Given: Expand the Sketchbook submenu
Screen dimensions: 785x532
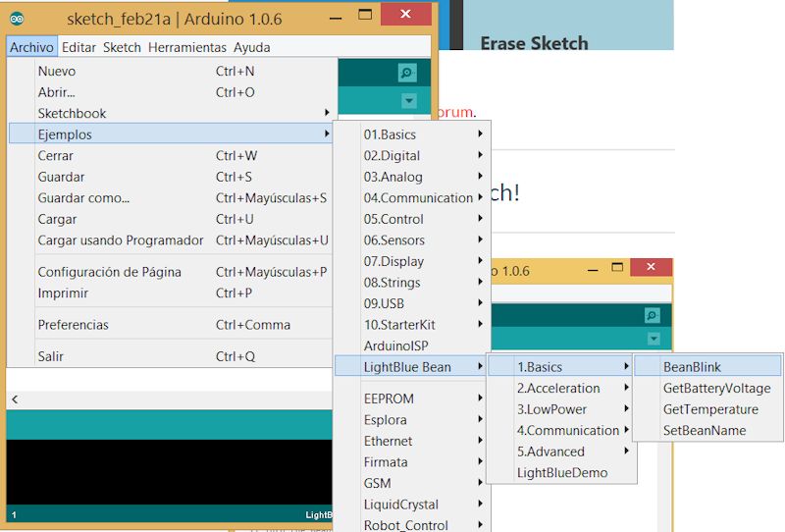Looking at the screenshot, I should pyautogui.click(x=170, y=113).
